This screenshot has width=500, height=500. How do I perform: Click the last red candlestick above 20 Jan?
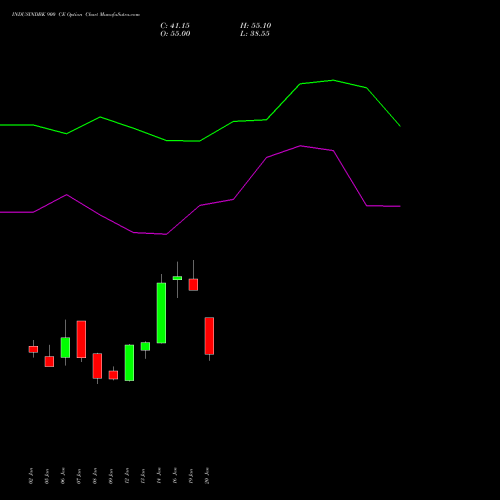[x=209, y=336]
